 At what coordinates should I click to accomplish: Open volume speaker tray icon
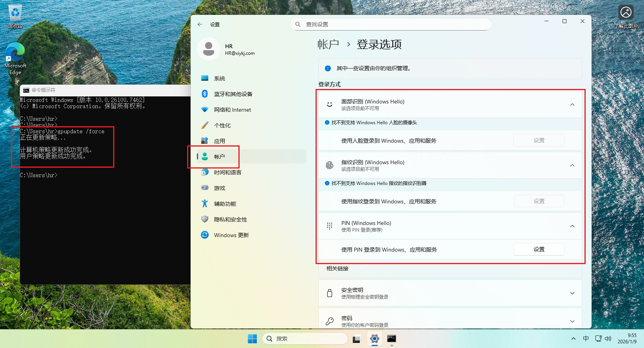coord(608,339)
